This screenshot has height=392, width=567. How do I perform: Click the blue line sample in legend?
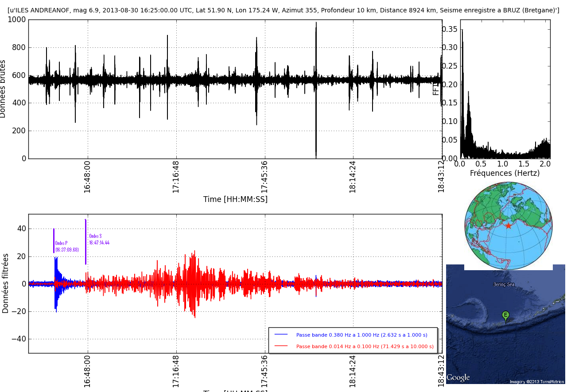(281, 334)
